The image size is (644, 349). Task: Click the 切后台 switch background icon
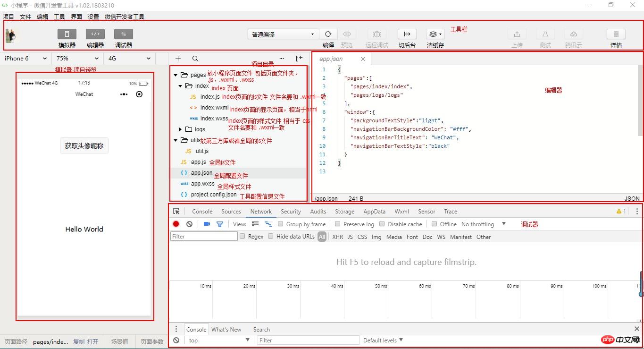pos(407,34)
